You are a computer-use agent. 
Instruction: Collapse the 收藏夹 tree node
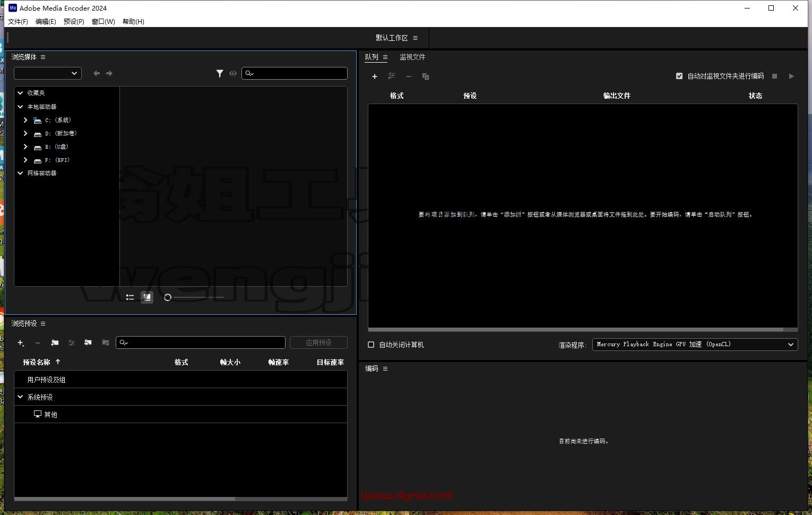click(x=20, y=93)
